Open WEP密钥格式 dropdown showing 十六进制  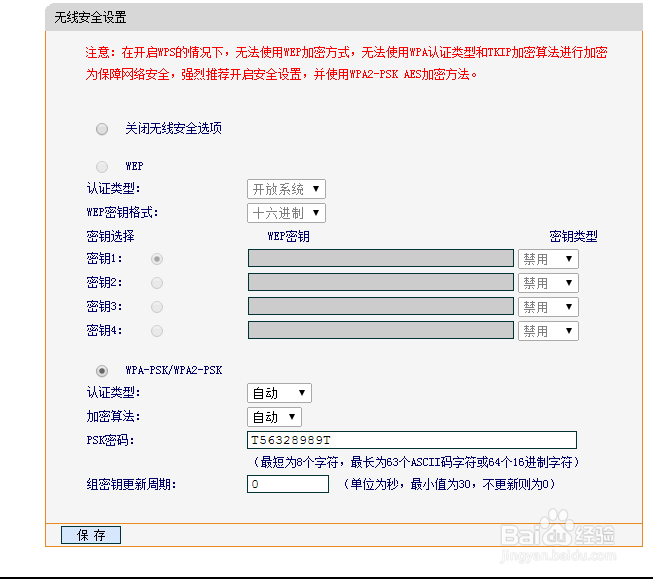(286, 213)
